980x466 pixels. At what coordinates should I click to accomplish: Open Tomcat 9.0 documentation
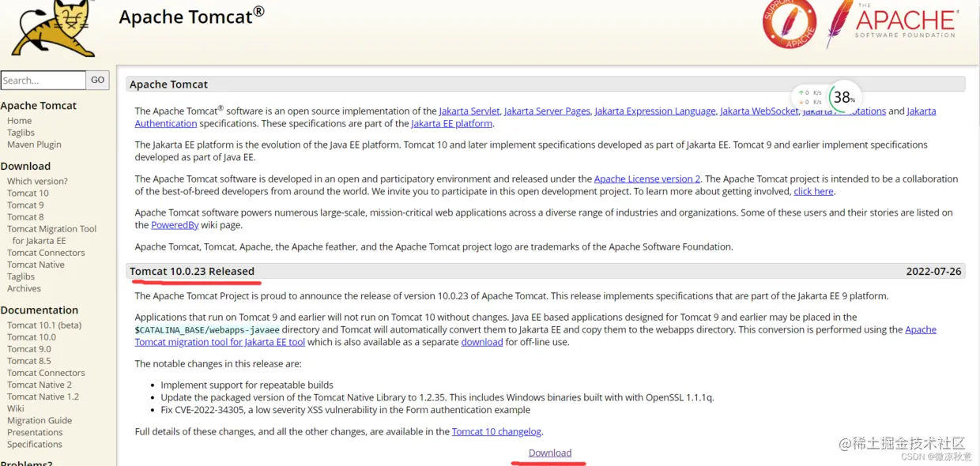point(29,348)
